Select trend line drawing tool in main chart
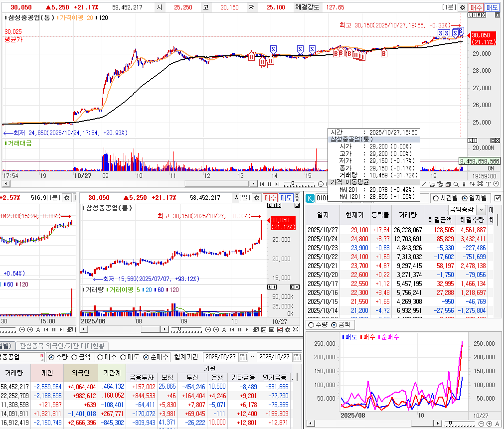 click(424, 184)
